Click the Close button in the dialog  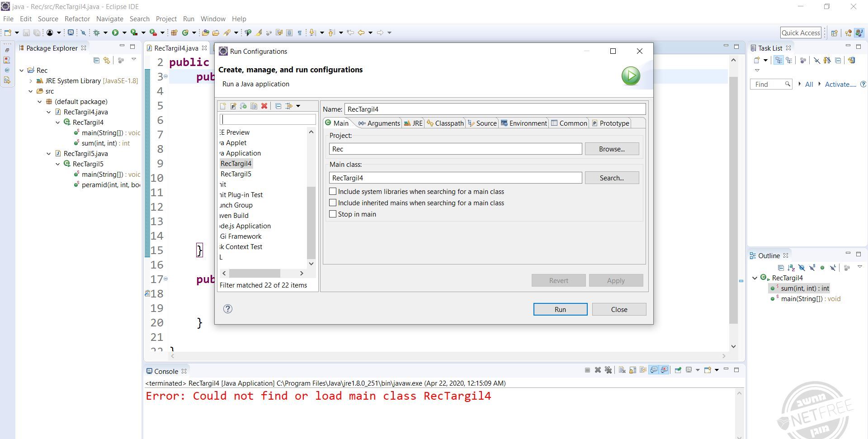click(x=619, y=309)
